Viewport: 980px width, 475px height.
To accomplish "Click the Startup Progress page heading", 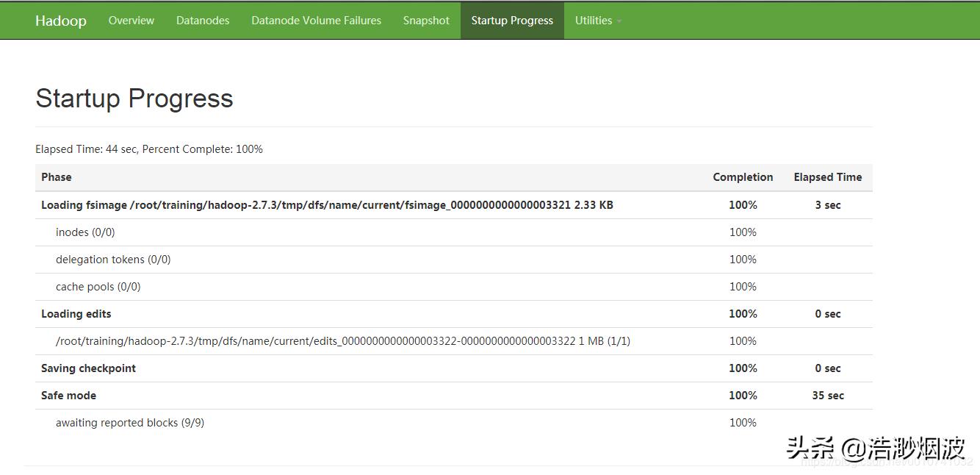I will pos(134,99).
